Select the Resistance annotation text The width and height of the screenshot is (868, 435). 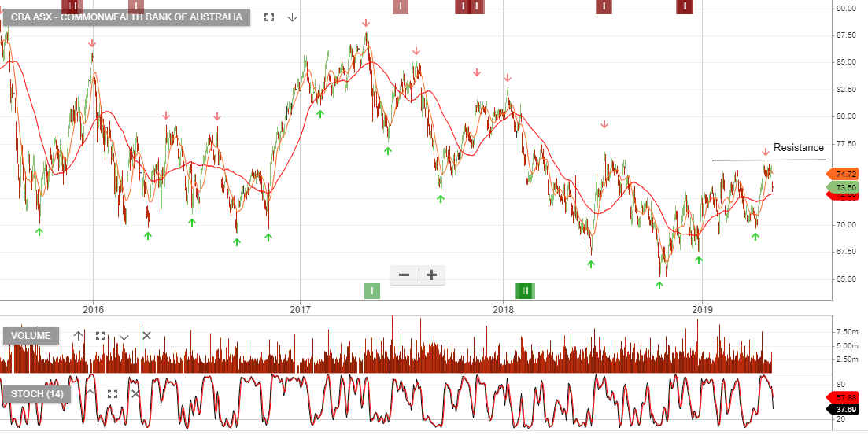[x=798, y=147]
